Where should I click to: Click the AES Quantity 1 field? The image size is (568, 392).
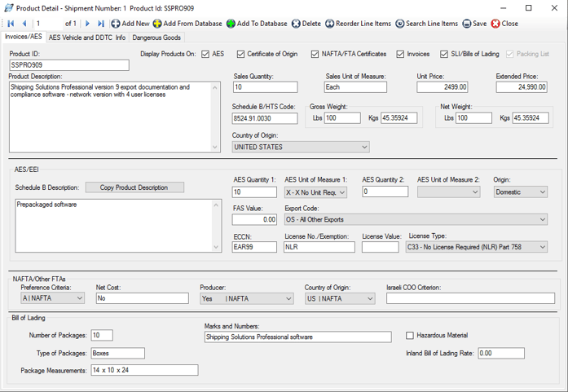click(254, 192)
